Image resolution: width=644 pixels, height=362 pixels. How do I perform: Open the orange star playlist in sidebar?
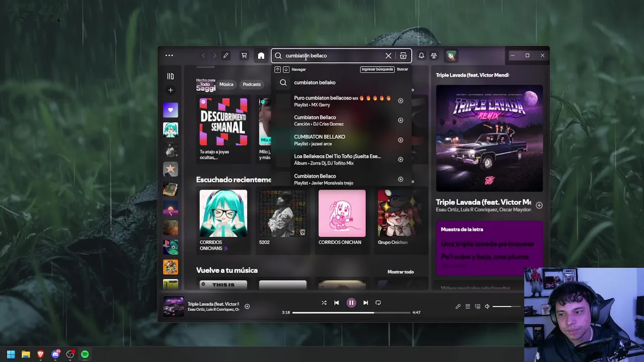[171, 169]
